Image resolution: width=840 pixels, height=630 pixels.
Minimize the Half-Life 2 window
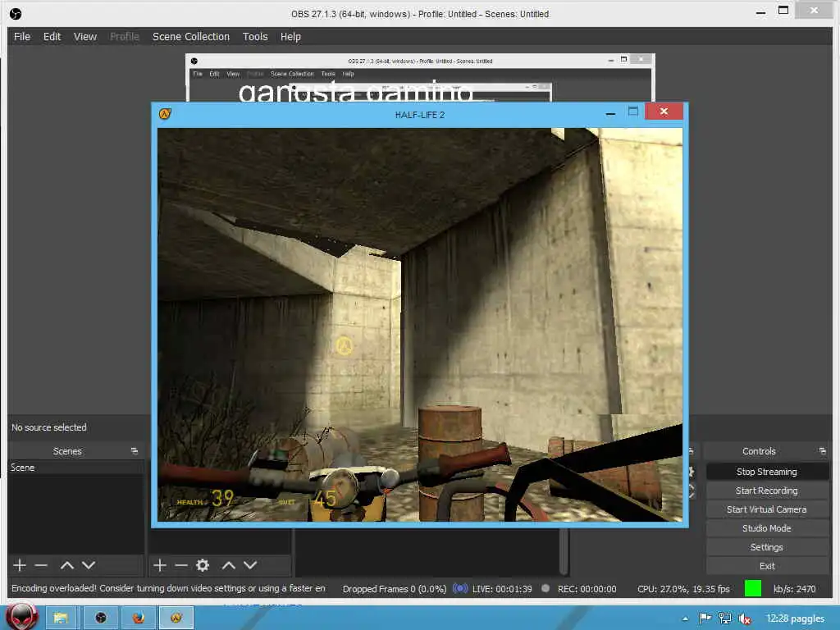610,113
